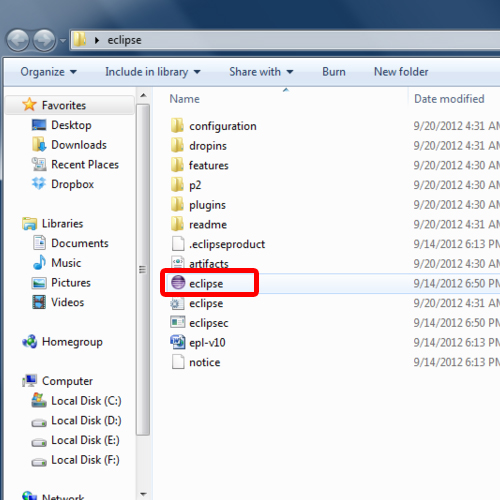
Task: Click the Videos filmstrip icon
Action: (39, 302)
